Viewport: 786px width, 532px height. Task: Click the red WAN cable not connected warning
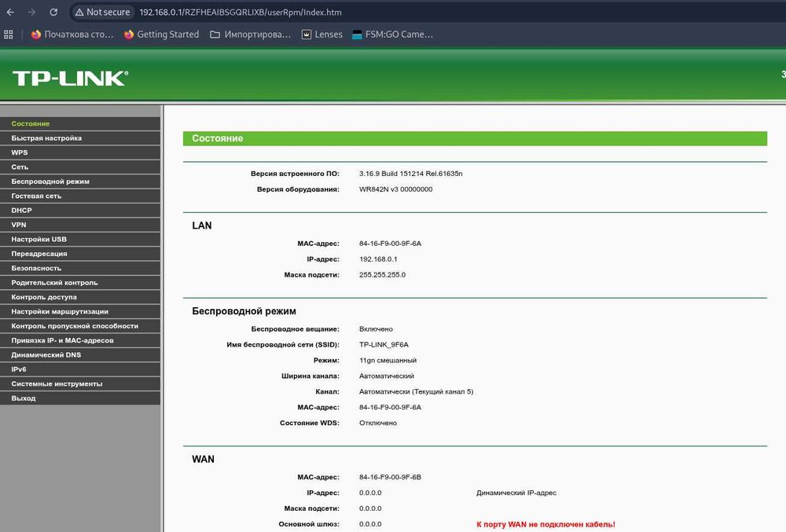click(546, 524)
